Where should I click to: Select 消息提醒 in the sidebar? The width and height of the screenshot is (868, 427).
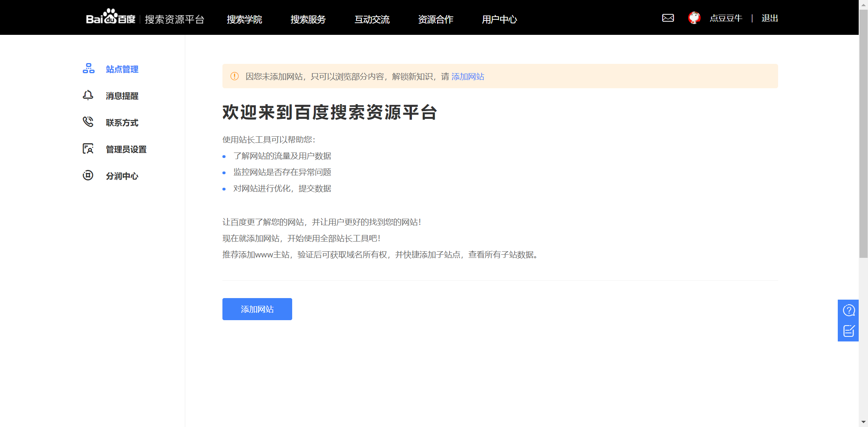tap(122, 96)
